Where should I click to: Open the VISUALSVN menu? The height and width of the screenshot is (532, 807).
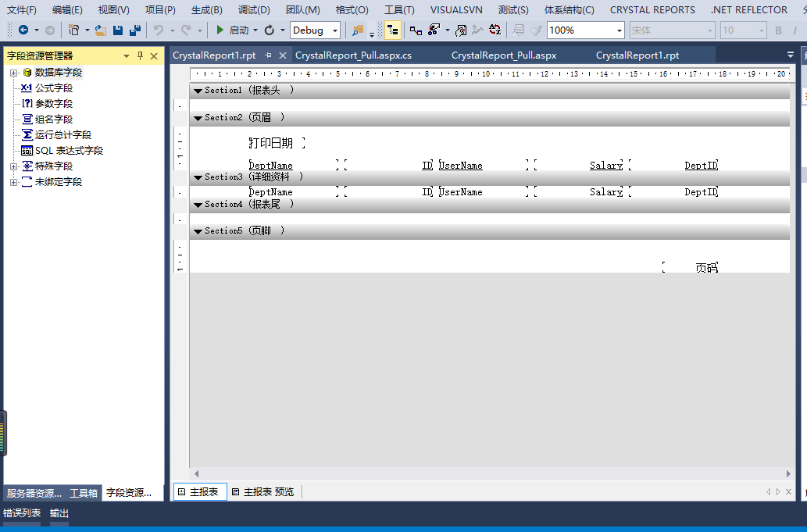(x=456, y=10)
